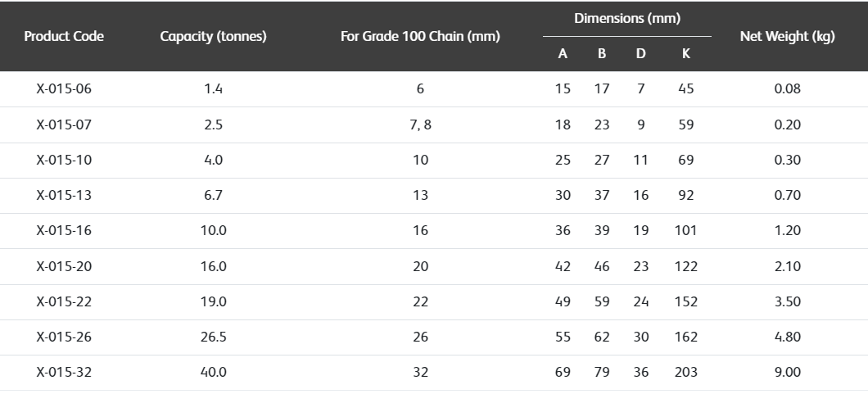Click the For Grade 100 Chain header
The image size is (868, 394).
[x=420, y=37]
